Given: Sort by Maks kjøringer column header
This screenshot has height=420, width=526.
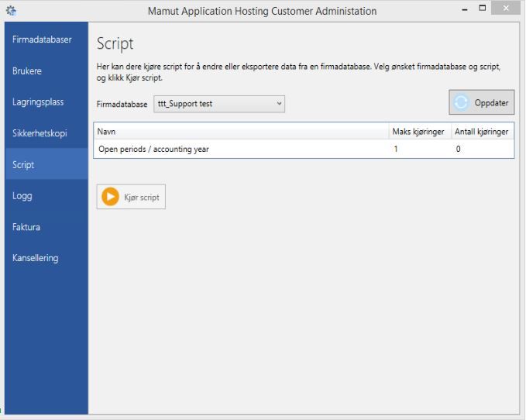Looking at the screenshot, I should [x=418, y=132].
